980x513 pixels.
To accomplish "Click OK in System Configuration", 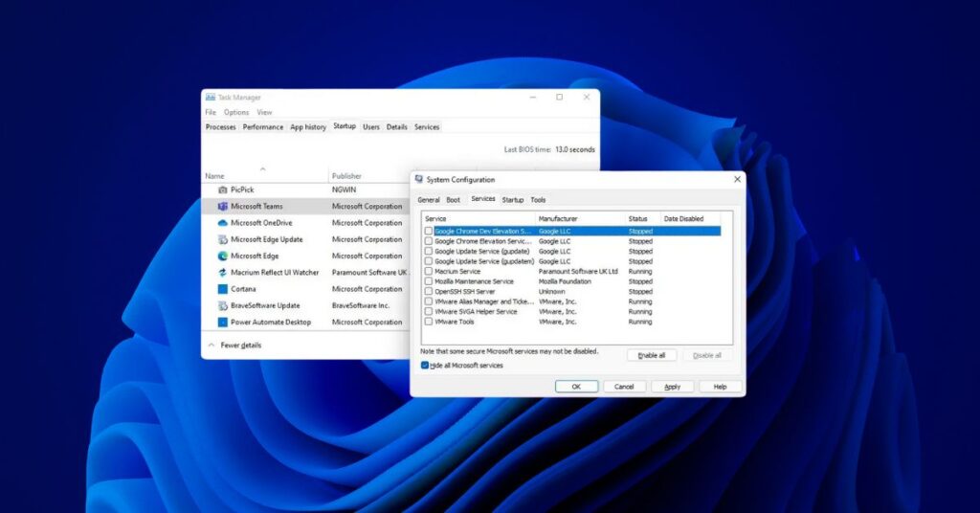I will (x=576, y=387).
